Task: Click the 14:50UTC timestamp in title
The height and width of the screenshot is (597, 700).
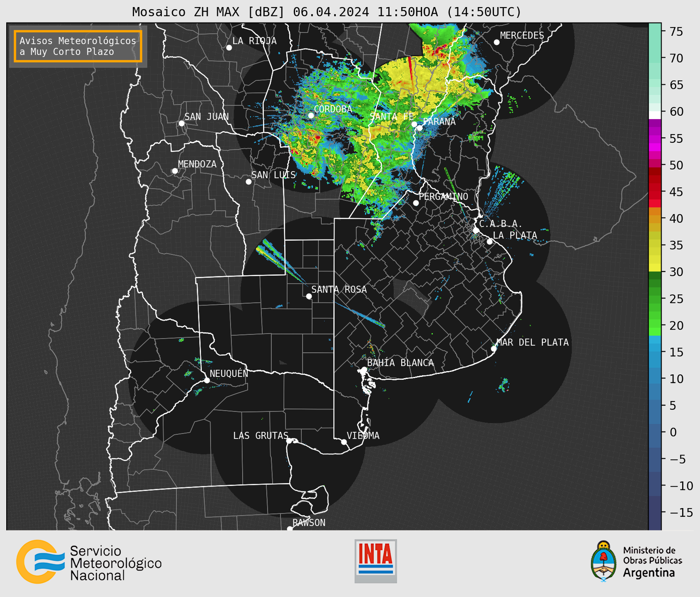Action: pos(483,12)
